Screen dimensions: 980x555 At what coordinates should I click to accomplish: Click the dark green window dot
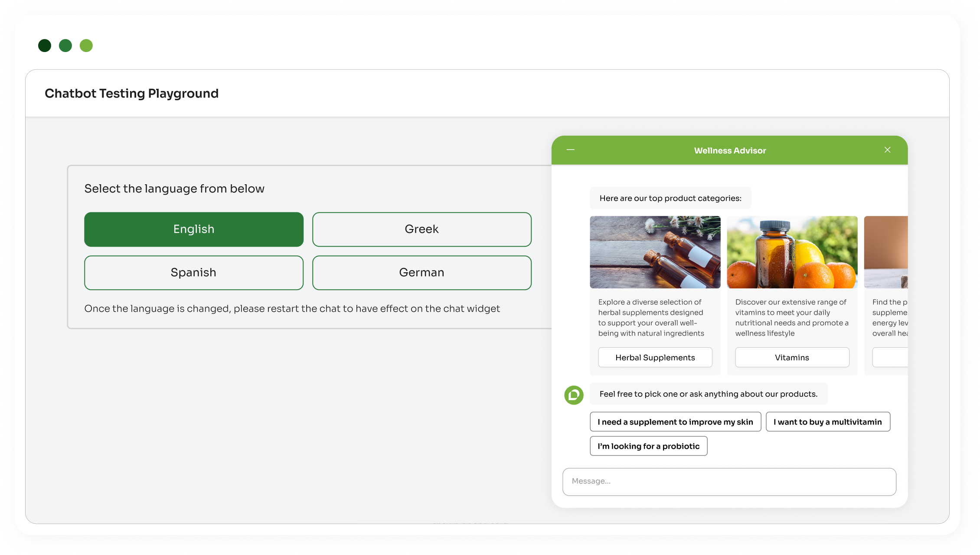click(45, 46)
